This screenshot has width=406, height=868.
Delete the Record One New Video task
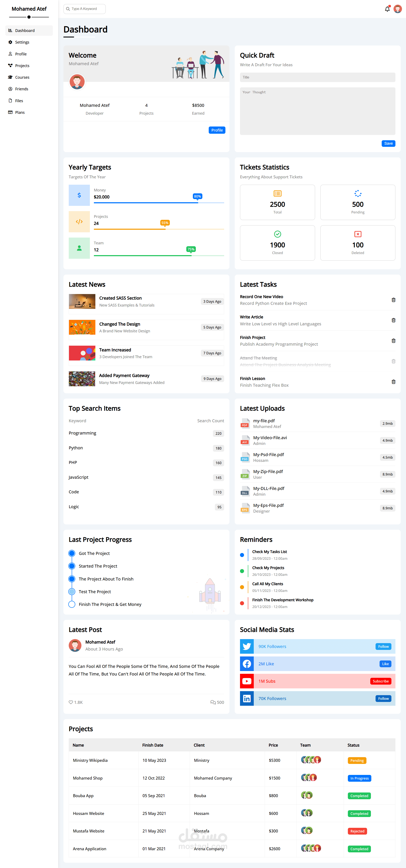393,300
